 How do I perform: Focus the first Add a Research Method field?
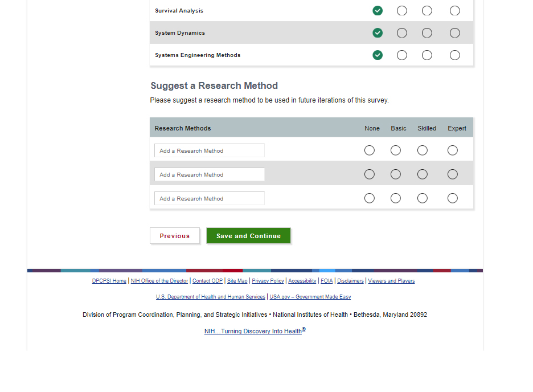pyautogui.click(x=209, y=151)
